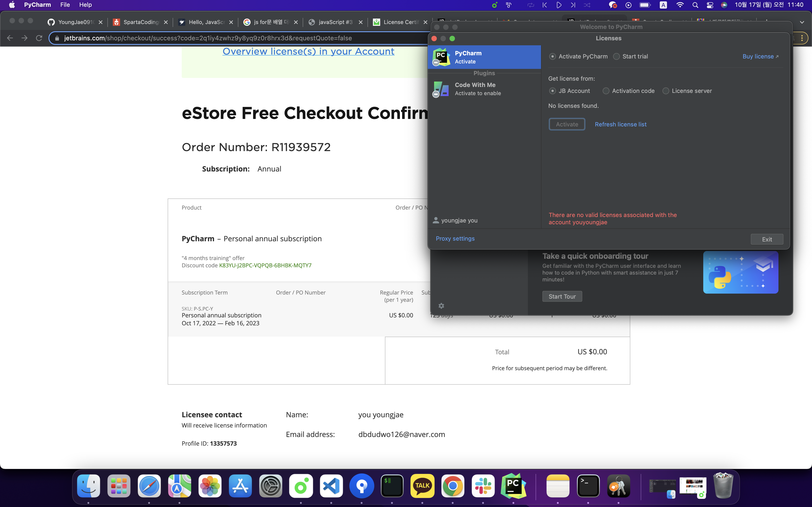Switch to the js for문 Google tab
812x507 pixels.
[x=271, y=22]
